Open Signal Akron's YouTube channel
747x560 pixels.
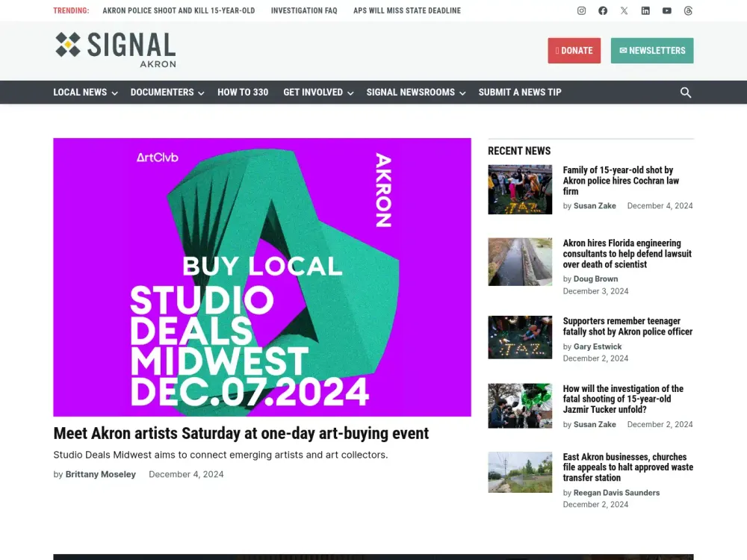click(666, 10)
